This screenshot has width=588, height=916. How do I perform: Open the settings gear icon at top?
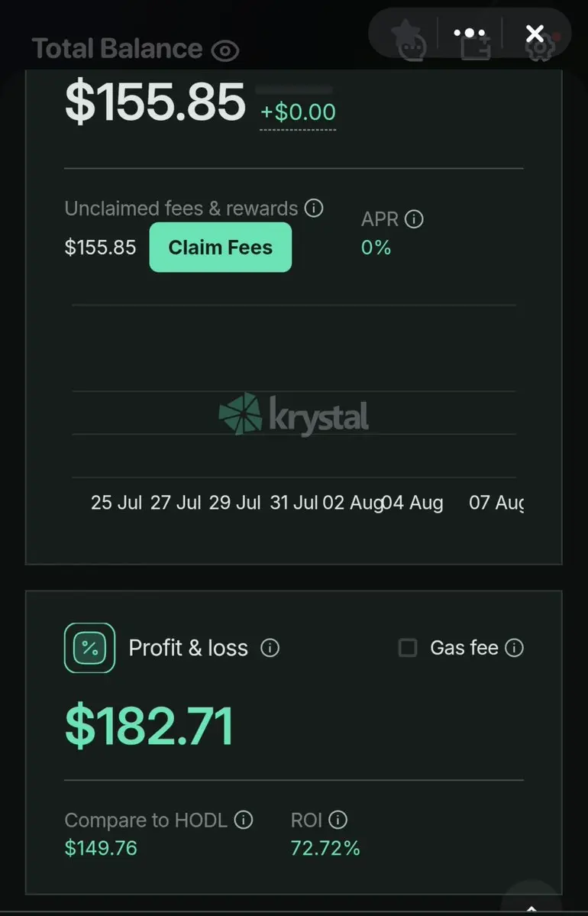click(x=540, y=48)
